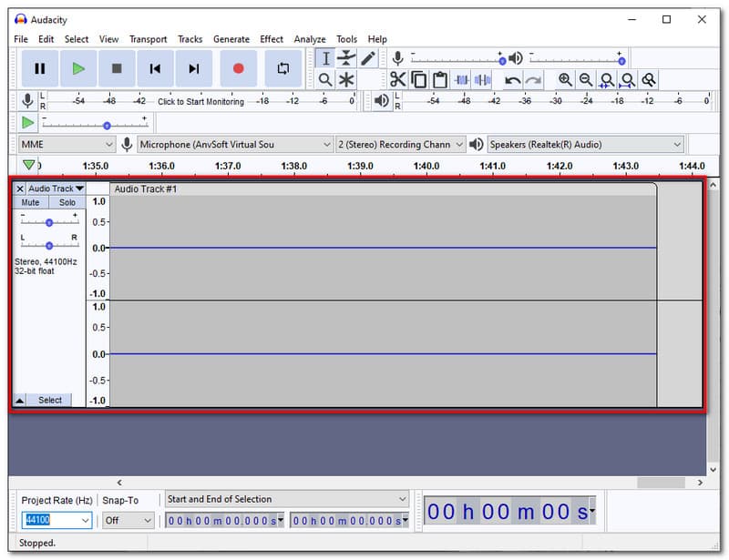Image resolution: width=729 pixels, height=560 pixels.
Task: Skip to the end of the project
Action: point(194,69)
